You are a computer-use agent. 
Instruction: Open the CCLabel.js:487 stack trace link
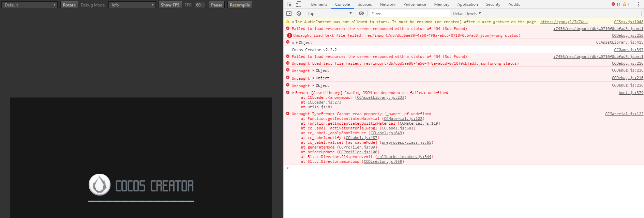(361, 138)
